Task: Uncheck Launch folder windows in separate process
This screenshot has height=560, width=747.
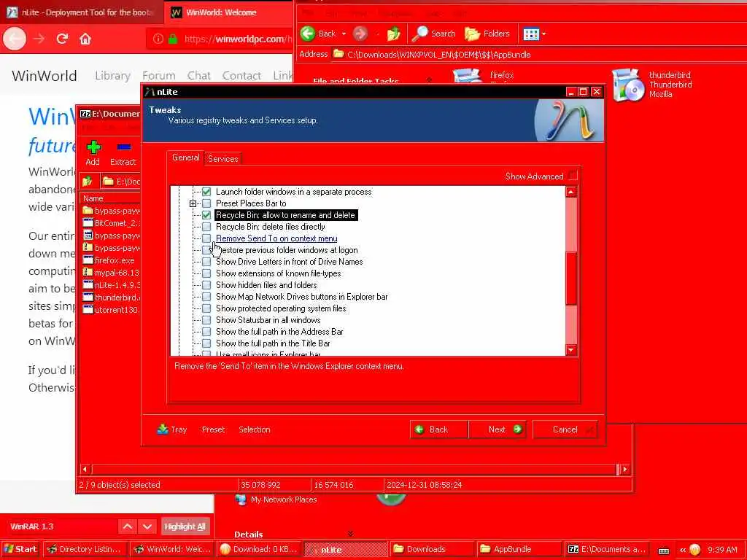Action: pyautogui.click(x=206, y=192)
